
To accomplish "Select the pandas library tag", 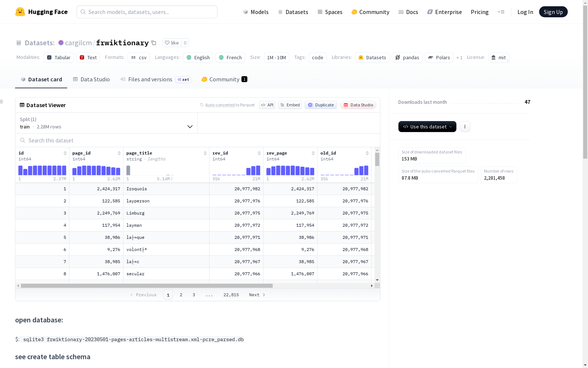I will [407, 57].
